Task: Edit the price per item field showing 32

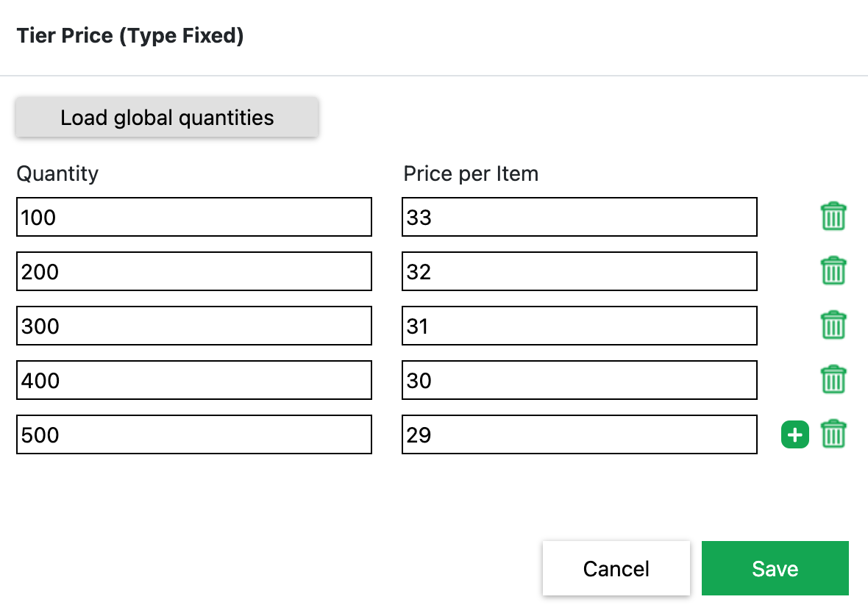Action: click(x=579, y=271)
